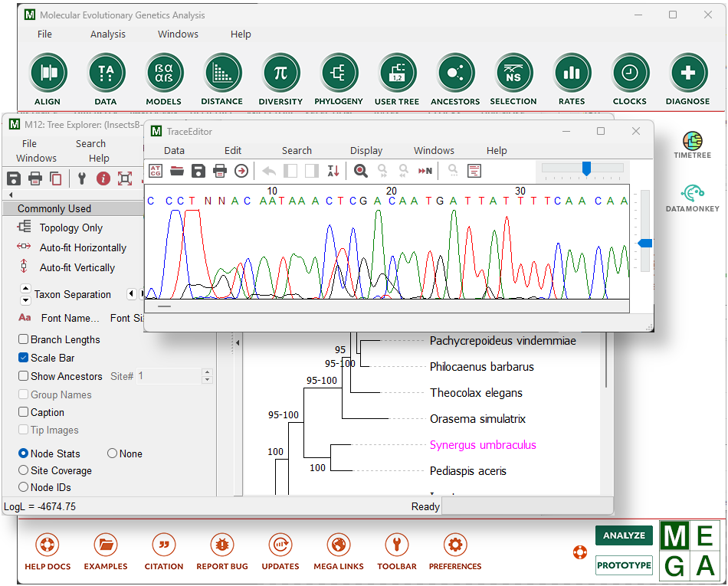Click the USER TREE icon

[397, 73]
